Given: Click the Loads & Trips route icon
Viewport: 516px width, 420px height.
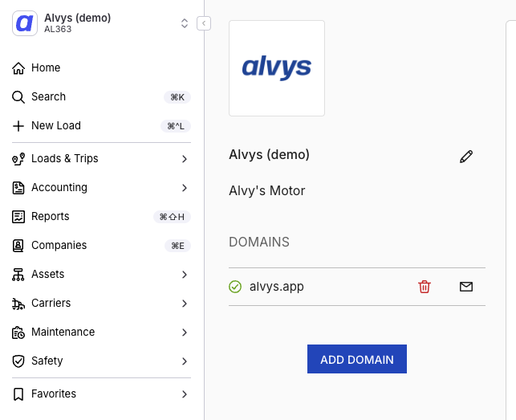Looking at the screenshot, I should [x=18, y=159].
